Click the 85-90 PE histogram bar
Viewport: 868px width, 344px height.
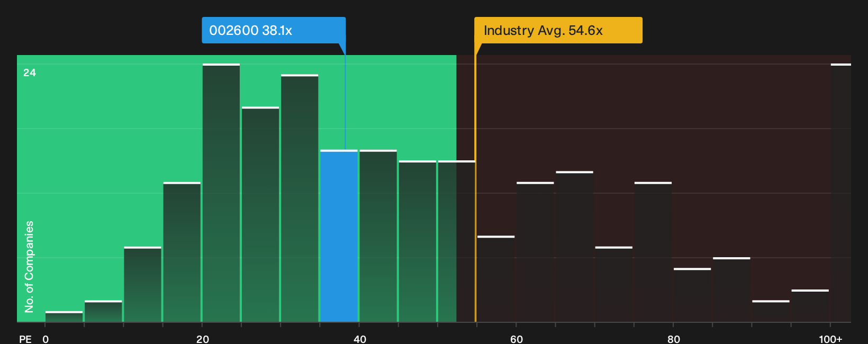(x=731, y=289)
